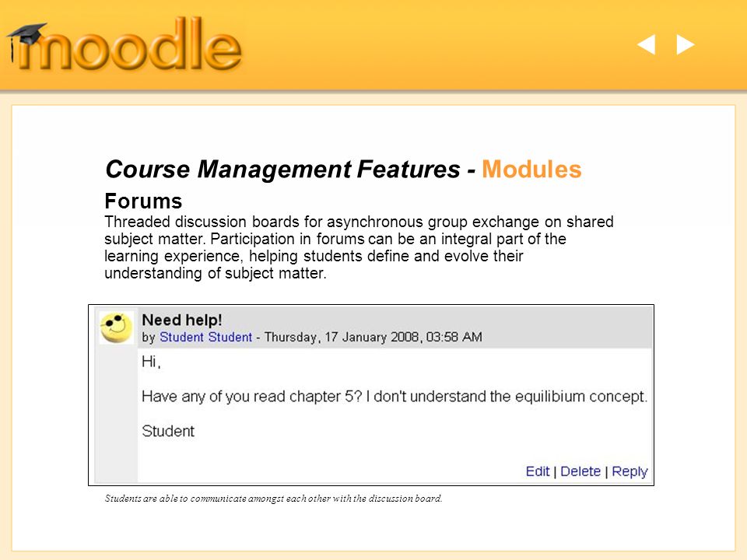Click the Need help! post title

pos(182,320)
